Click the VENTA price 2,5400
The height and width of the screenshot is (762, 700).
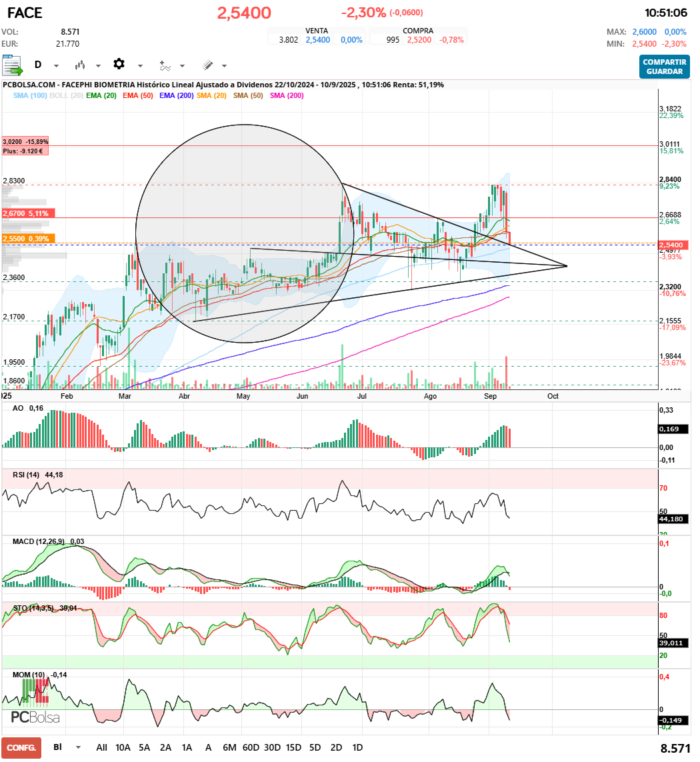coord(318,40)
